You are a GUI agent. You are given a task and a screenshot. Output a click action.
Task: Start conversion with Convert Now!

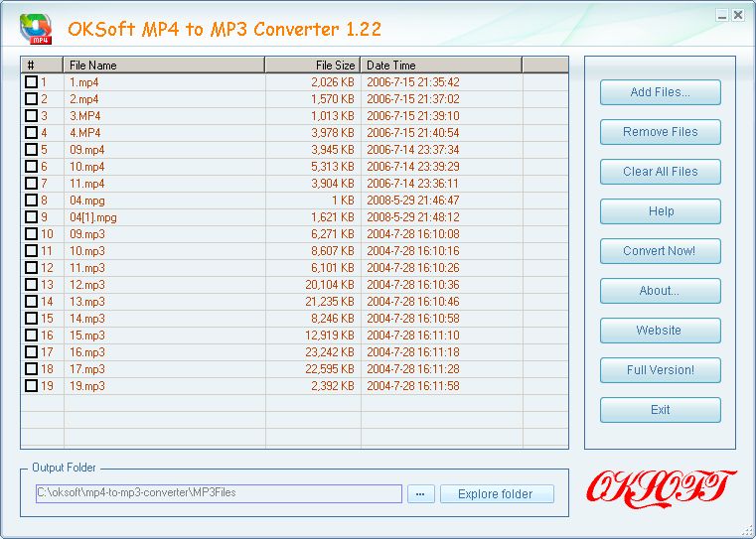click(660, 251)
